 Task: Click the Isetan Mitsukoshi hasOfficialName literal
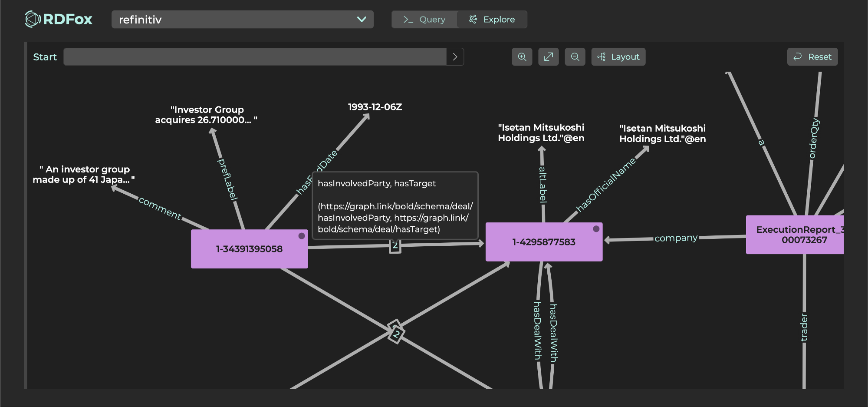click(663, 133)
